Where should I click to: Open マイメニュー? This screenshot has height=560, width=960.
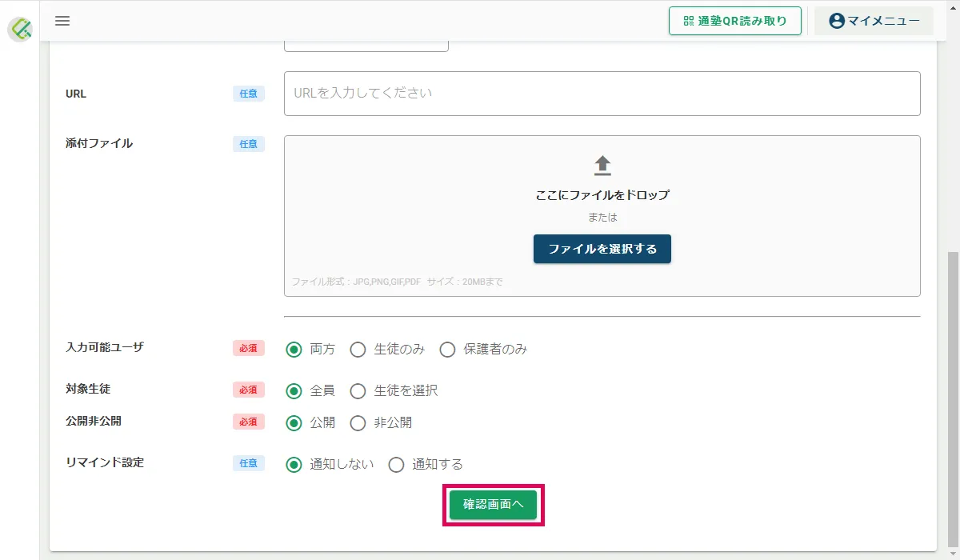click(x=874, y=21)
